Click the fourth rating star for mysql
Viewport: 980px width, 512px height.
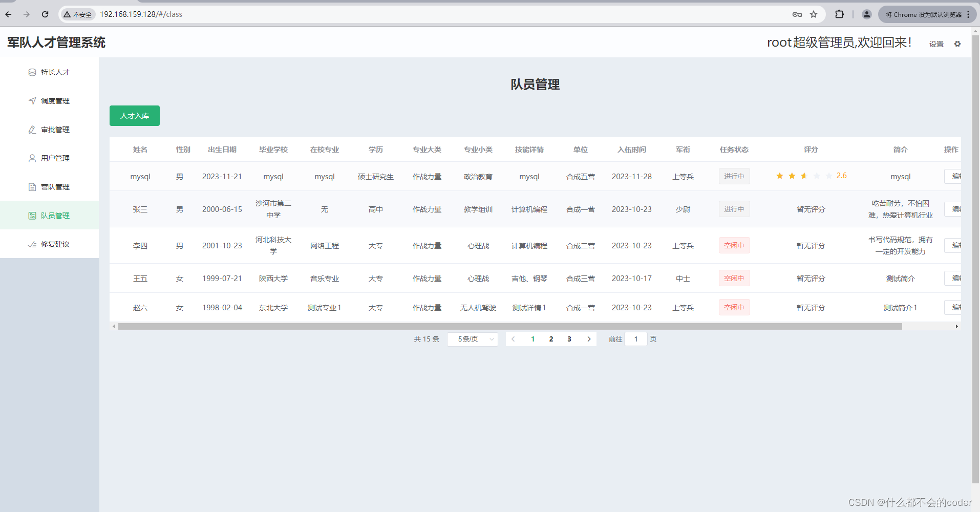point(817,176)
